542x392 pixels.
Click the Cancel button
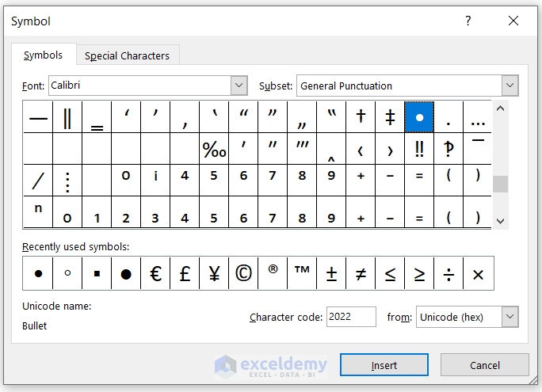pos(484,365)
